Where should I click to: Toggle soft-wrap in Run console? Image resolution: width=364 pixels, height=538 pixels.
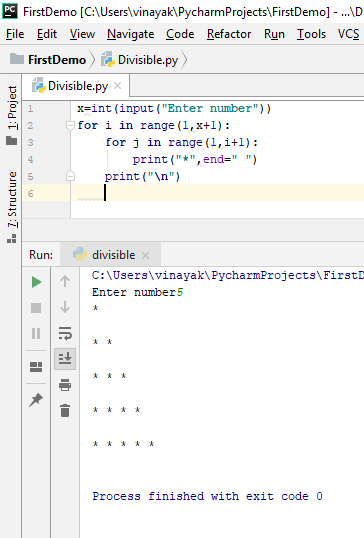pyautogui.click(x=65, y=333)
